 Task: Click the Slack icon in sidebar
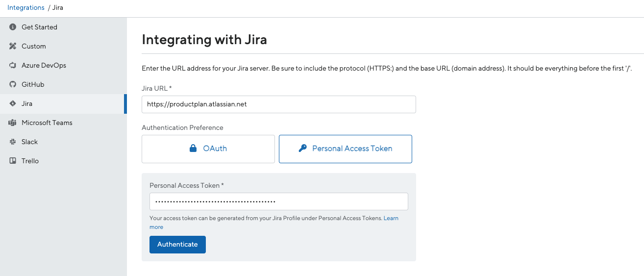13,142
